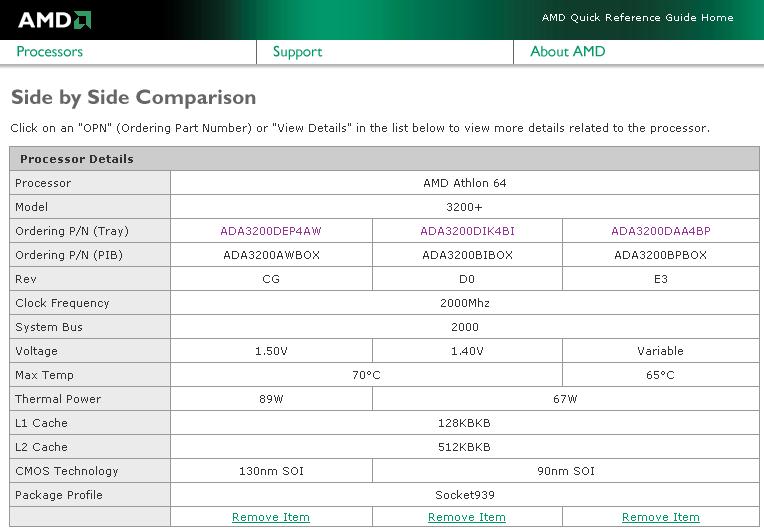Viewport: 764px width, 529px height.
Task: Click the 'L1 Cache' row label
Action: point(41,423)
